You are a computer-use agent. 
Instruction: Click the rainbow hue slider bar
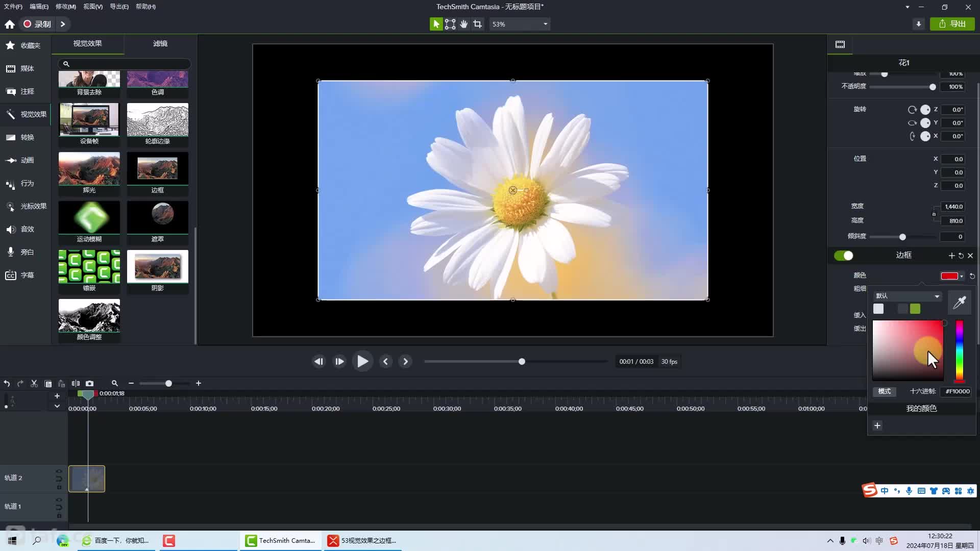click(960, 351)
